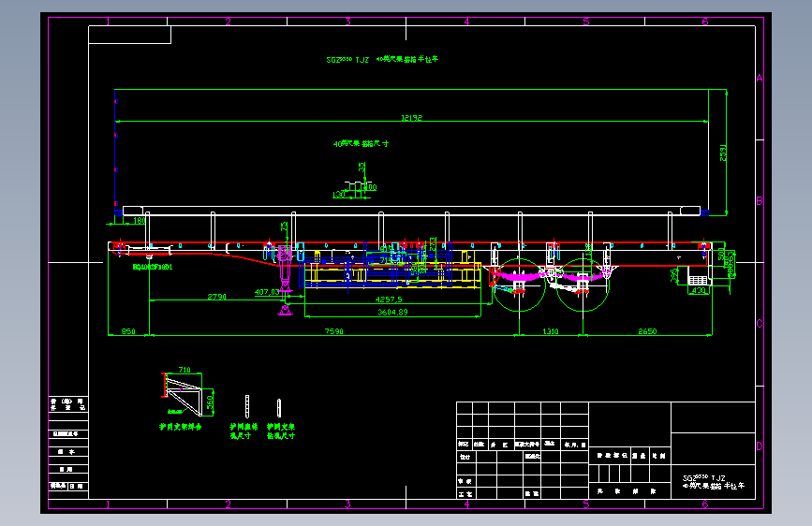Click the 3604.89 dimension value
812x526 pixels.
[x=392, y=312]
